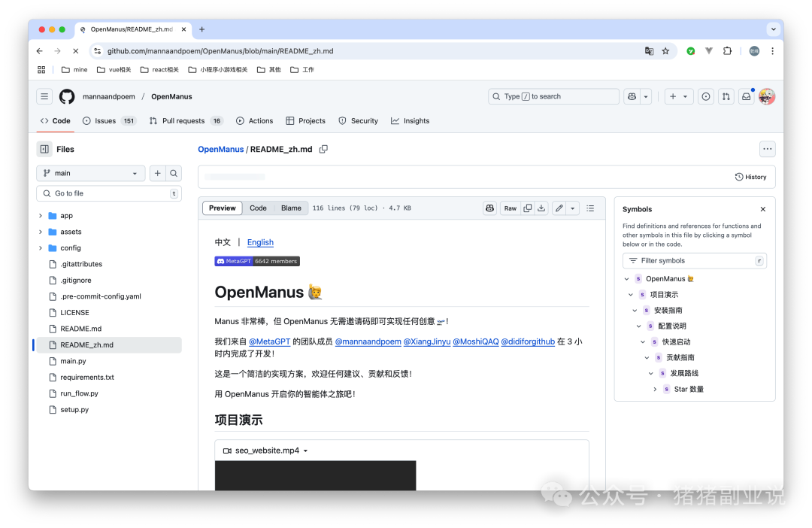Expand the app folder
This screenshot has height=528, width=812.
[41, 216]
